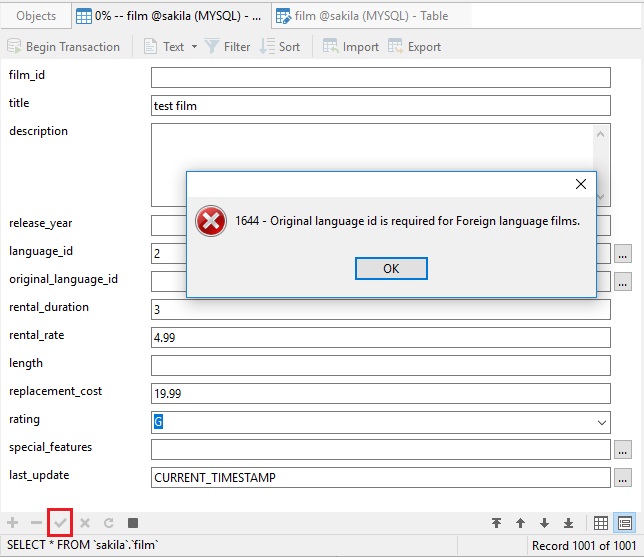Click OK in the error dialog
This screenshot has width=644, height=557.
[x=391, y=269]
